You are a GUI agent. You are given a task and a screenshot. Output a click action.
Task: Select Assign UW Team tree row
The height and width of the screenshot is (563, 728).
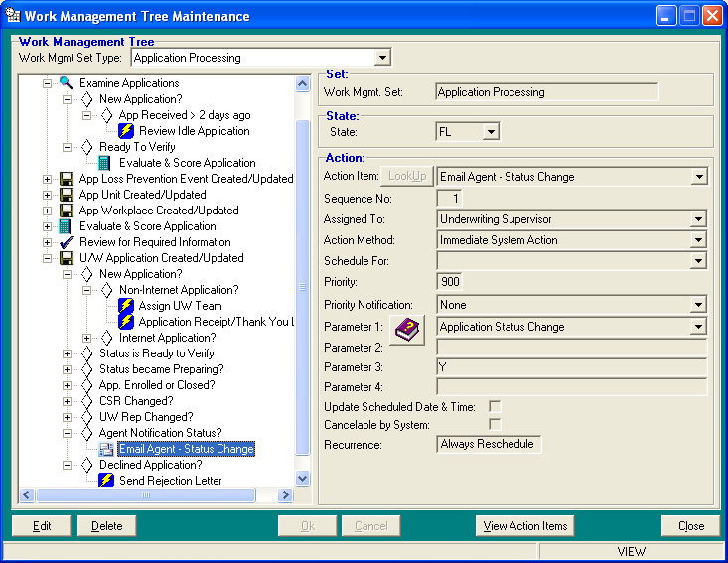coord(180,306)
